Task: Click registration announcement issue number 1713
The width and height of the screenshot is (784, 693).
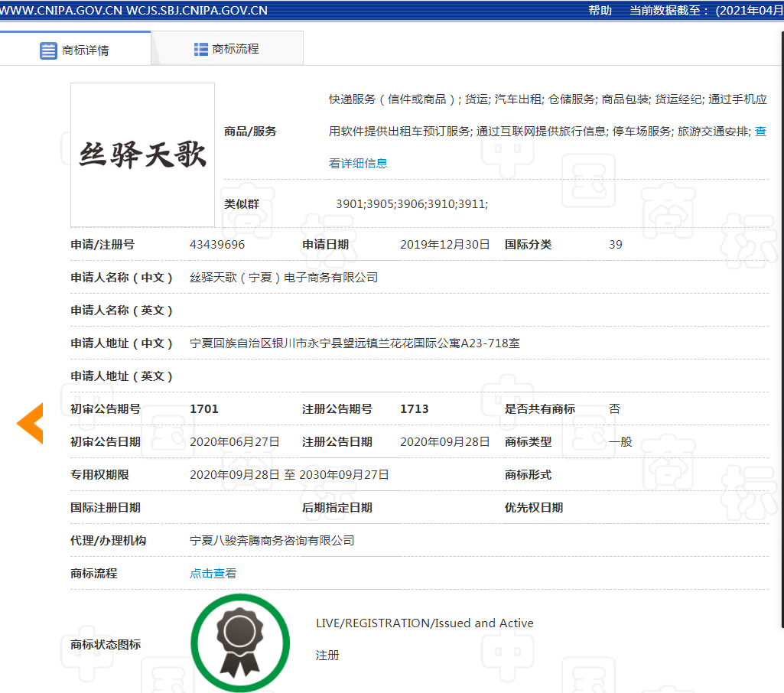Action: coord(414,409)
